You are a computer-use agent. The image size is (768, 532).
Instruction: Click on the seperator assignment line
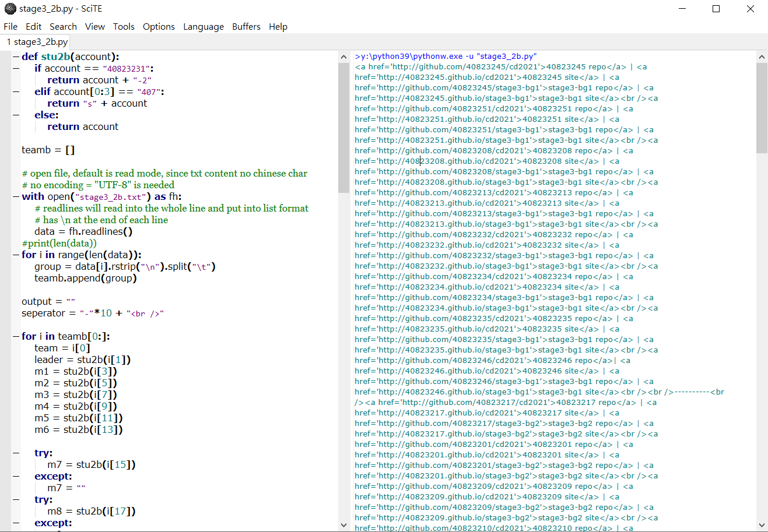click(x=93, y=313)
